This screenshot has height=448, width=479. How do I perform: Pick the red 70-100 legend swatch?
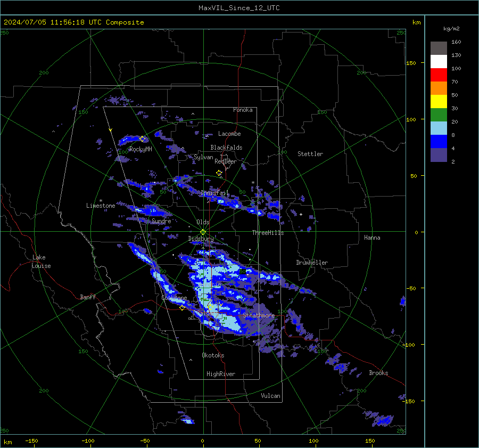pos(439,75)
